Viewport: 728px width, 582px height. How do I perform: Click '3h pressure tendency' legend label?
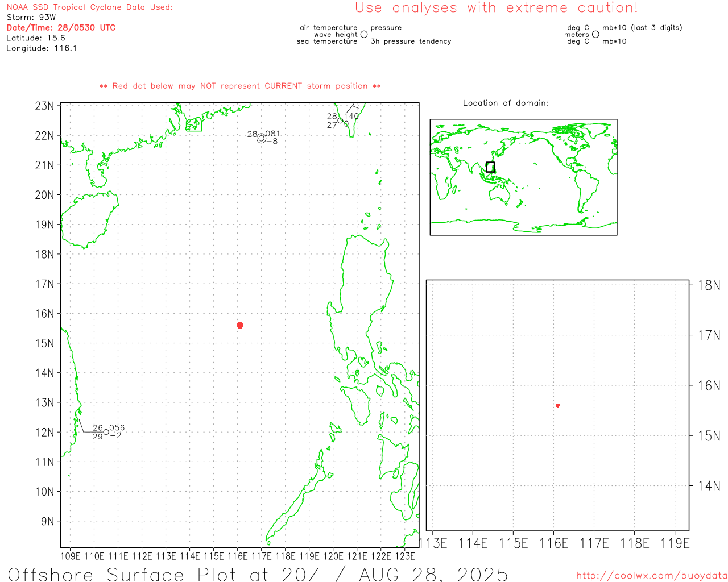411,41
